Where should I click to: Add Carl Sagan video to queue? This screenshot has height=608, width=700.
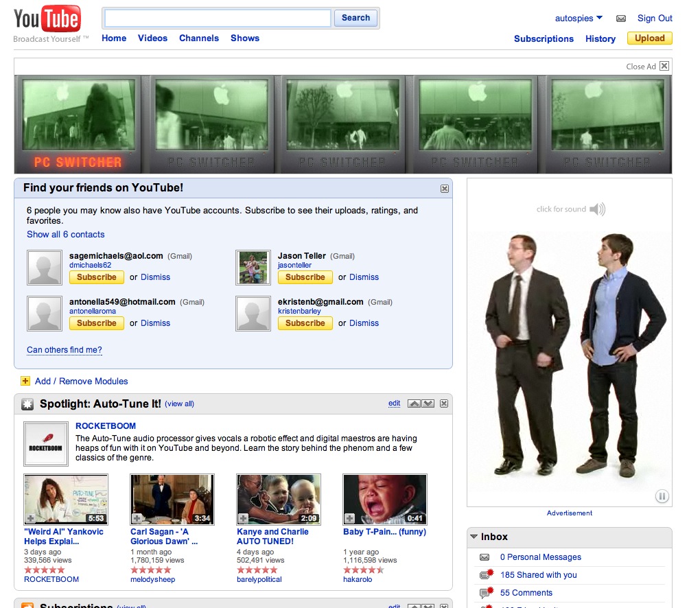(137, 518)
